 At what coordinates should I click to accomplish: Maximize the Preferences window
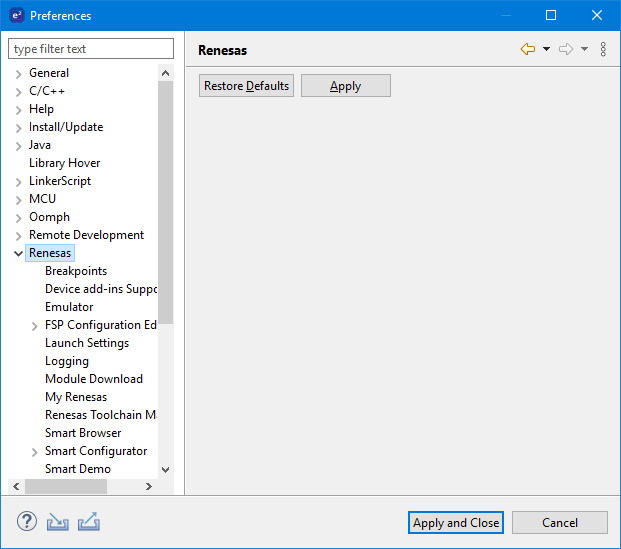click(551, 15)
